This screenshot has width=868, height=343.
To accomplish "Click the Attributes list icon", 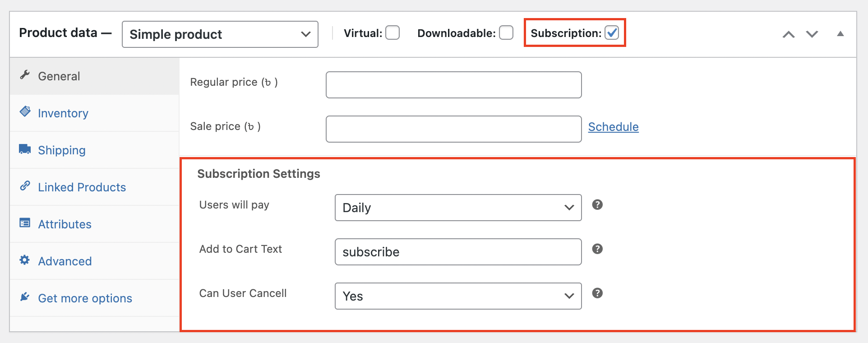I will coord(25,223).
